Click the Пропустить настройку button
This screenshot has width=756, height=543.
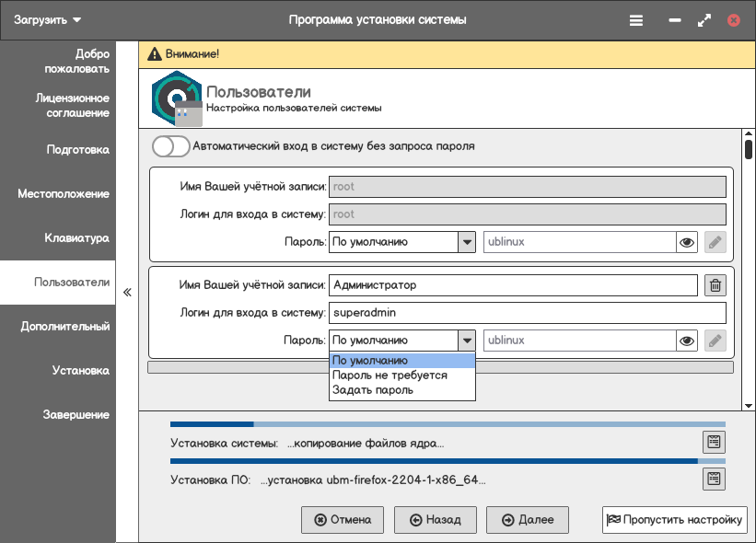[674, 520]
